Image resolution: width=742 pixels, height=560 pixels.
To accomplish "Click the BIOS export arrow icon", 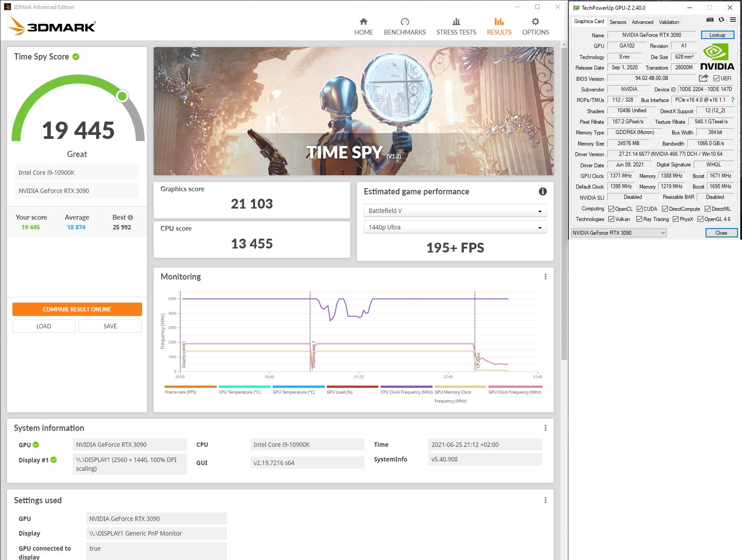I will 703,78.
